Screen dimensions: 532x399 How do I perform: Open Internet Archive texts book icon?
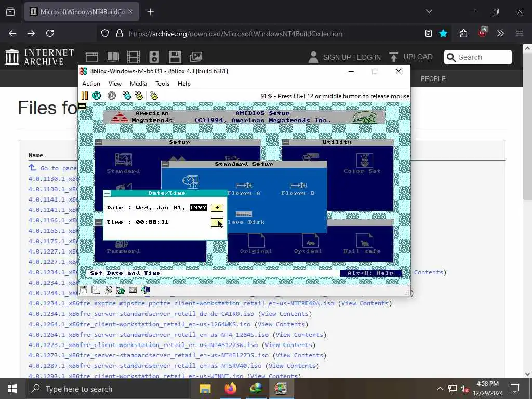pos(113,57)
